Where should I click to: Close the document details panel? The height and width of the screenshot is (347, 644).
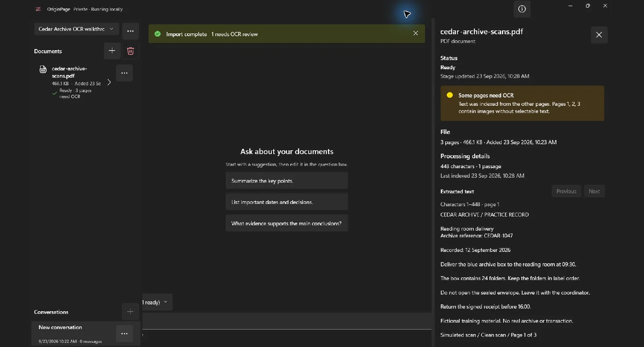[599, 35]
